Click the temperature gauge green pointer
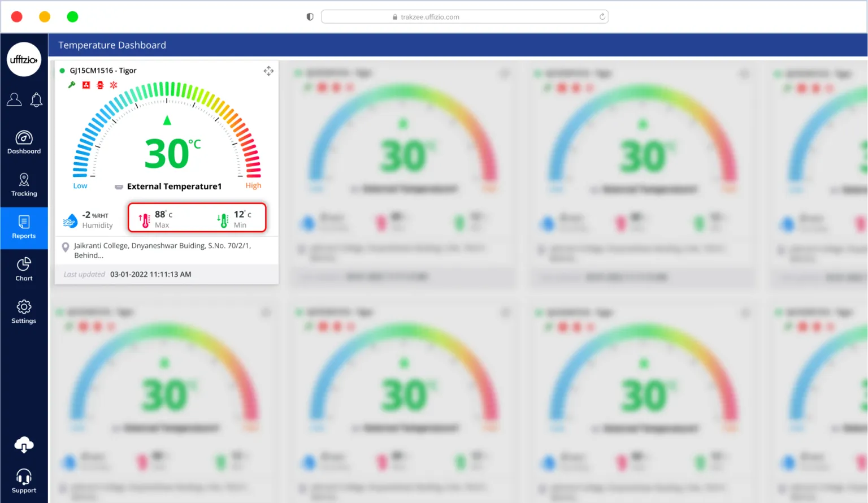 click(x=167, y=120)
